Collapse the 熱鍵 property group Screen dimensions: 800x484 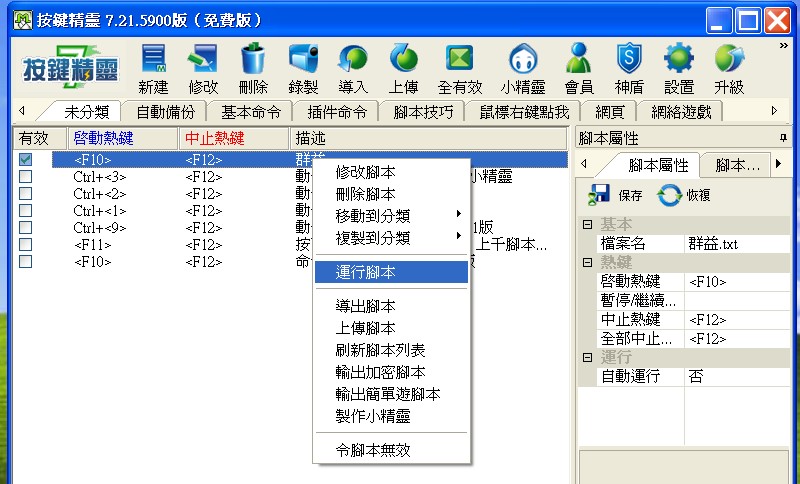tap(587, 262)
